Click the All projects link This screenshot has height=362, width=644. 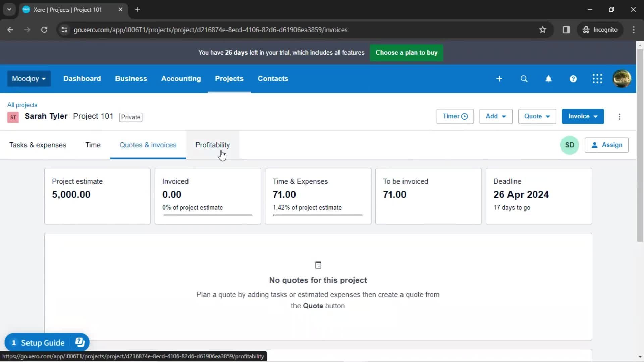coord(22,105)
